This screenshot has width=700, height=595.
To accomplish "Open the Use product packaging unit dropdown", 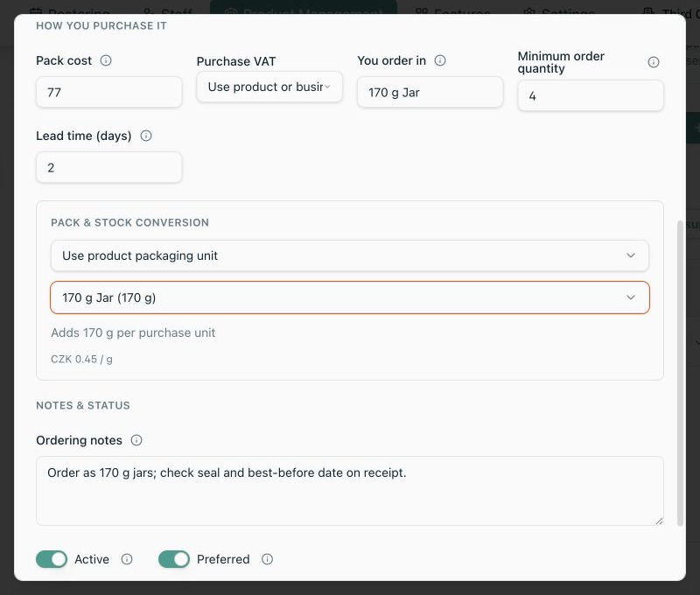I will tap(350, 255).
